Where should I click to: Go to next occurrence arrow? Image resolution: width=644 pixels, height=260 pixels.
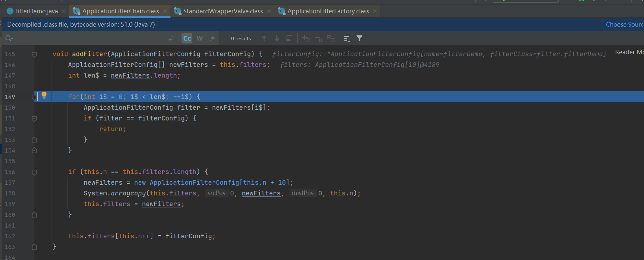tap(277, 38)
